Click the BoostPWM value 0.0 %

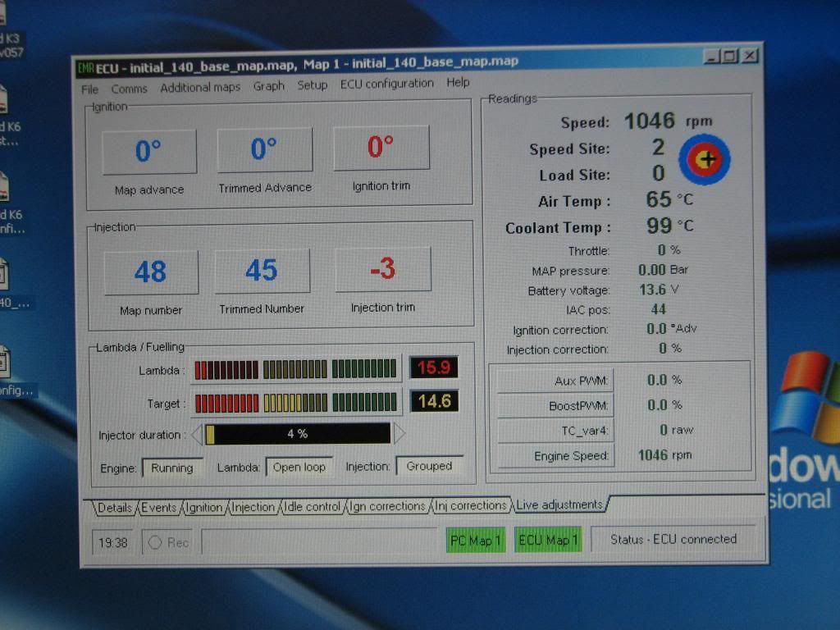[664, 405]
